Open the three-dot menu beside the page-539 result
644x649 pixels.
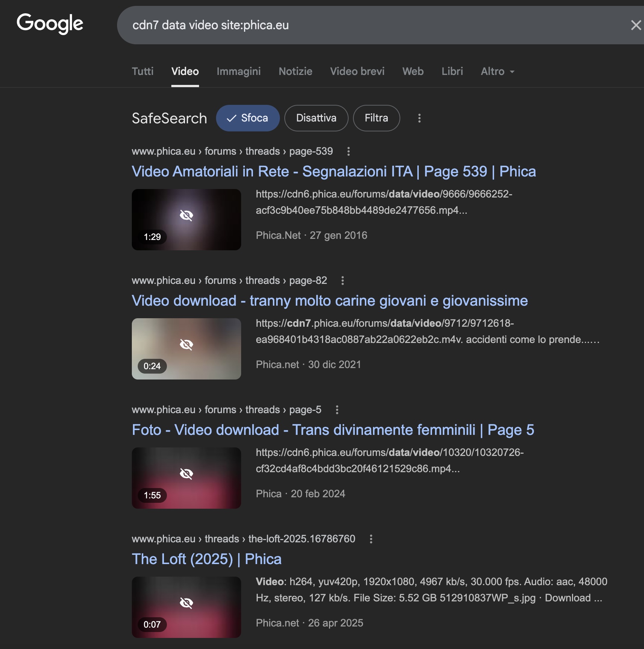click(x=348, y=151)
